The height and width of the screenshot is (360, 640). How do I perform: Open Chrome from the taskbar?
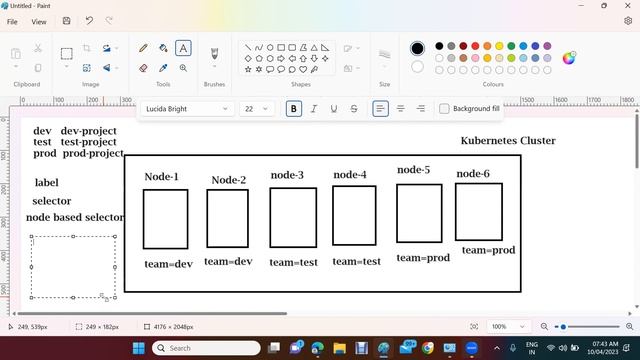click(428, 348)
